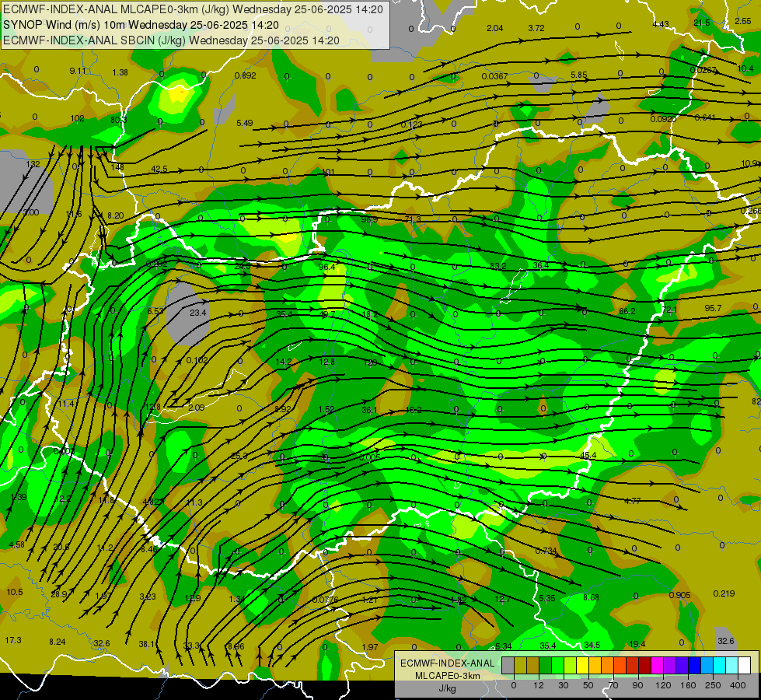This screenshot has height=700, width=761.
Task: Click the SBCIN title line in header
Action: pyautogui.click(x=171, y=40)
